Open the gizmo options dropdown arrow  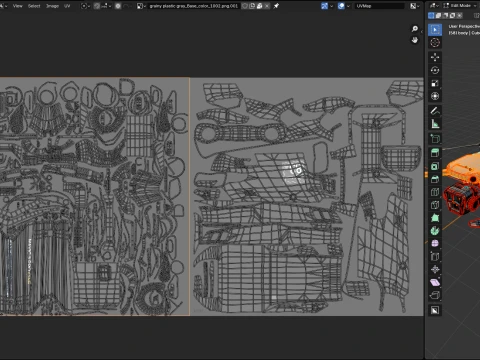point(332,6)
